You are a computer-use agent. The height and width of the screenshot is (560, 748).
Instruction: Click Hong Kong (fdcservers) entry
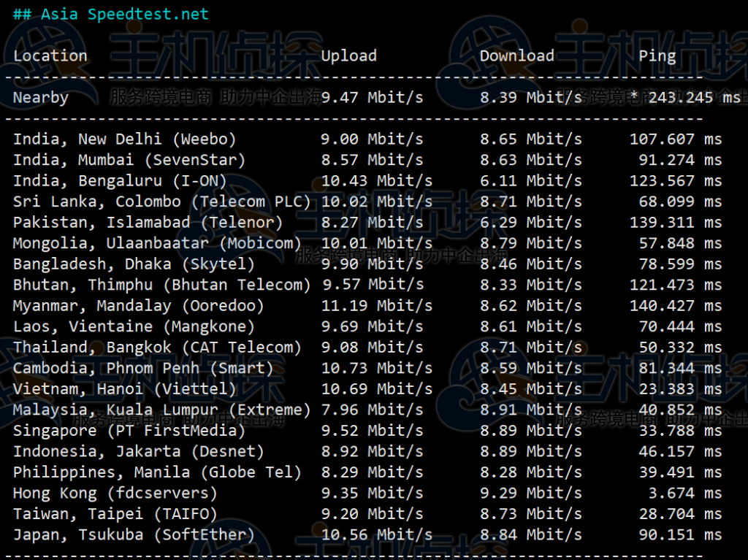click(x=115, y=493)
